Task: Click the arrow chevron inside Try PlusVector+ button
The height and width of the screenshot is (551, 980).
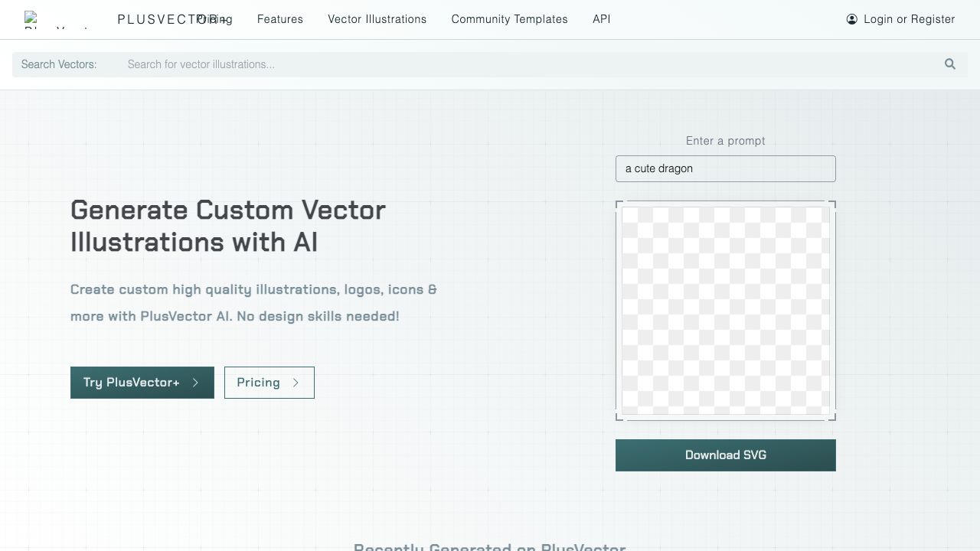Action: (x=193, y=383)
